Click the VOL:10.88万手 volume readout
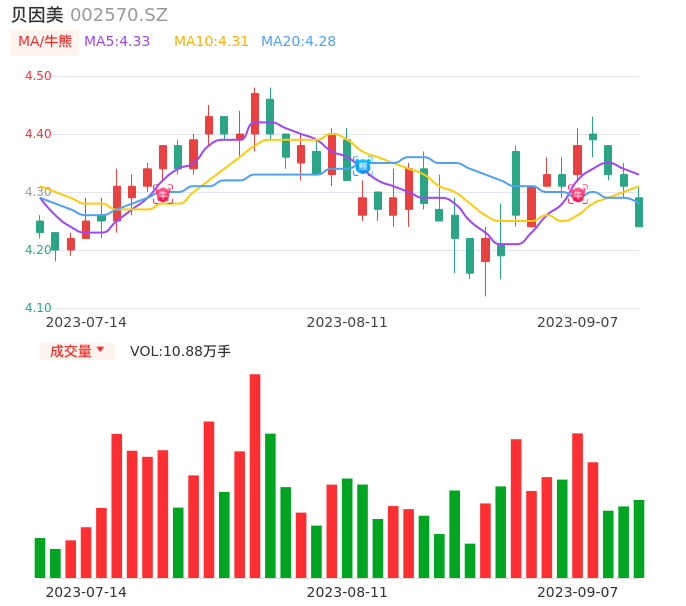 tap(180, 351)
